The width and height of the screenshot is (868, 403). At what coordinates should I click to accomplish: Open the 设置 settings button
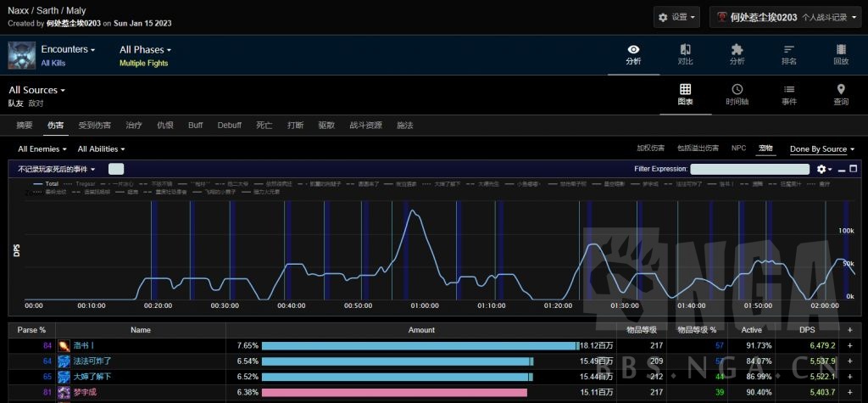tap(677, 17)
